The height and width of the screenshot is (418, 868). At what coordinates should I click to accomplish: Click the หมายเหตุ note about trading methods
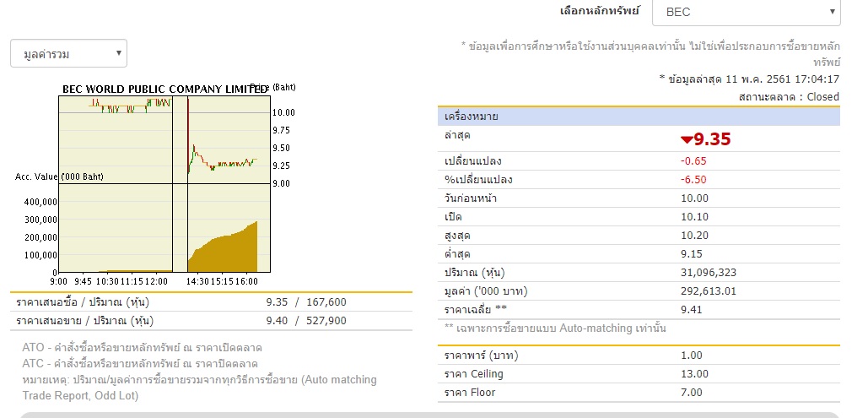click(199, 388)
